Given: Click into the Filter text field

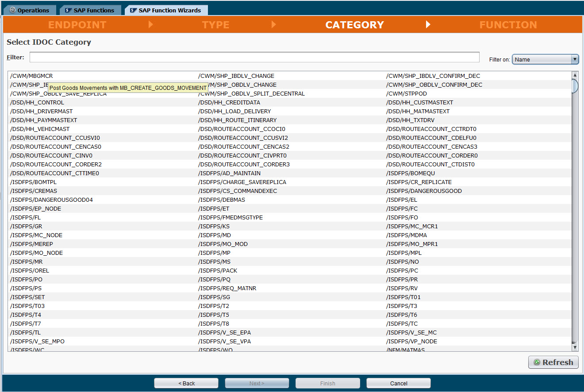Looking at the screenshot, I should 254,57.
